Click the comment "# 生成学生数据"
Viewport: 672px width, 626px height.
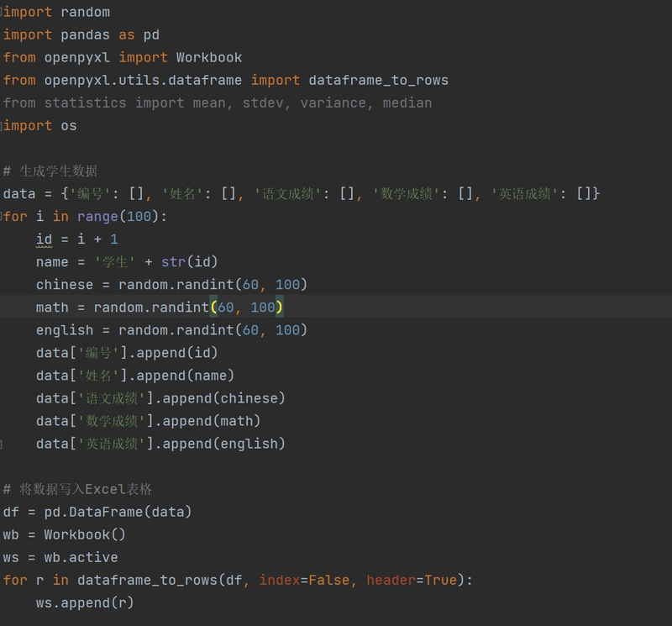point(50,171)
